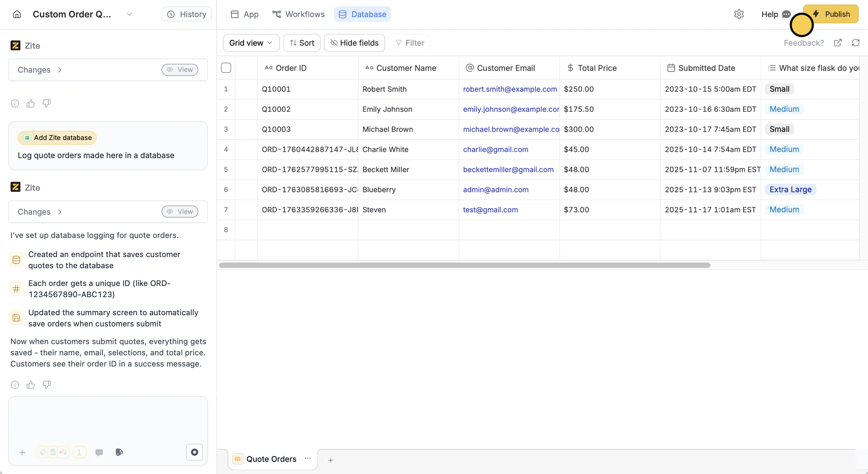Thumbs down the first Zite response

pos(46,103)
